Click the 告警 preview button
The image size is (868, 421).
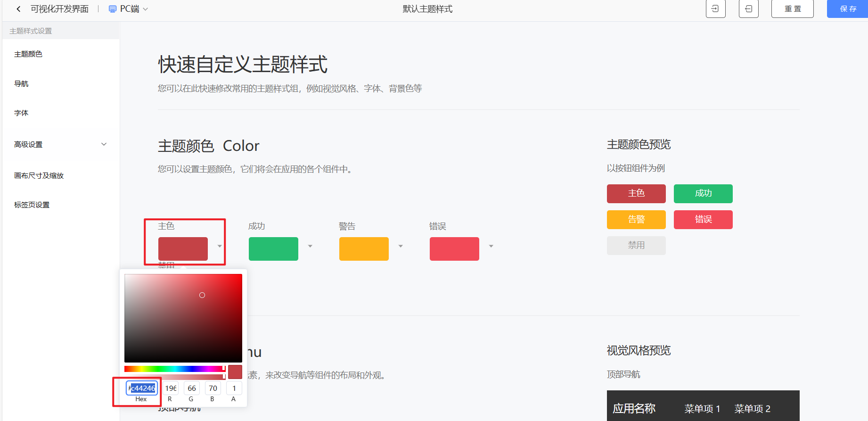(636, 220)
